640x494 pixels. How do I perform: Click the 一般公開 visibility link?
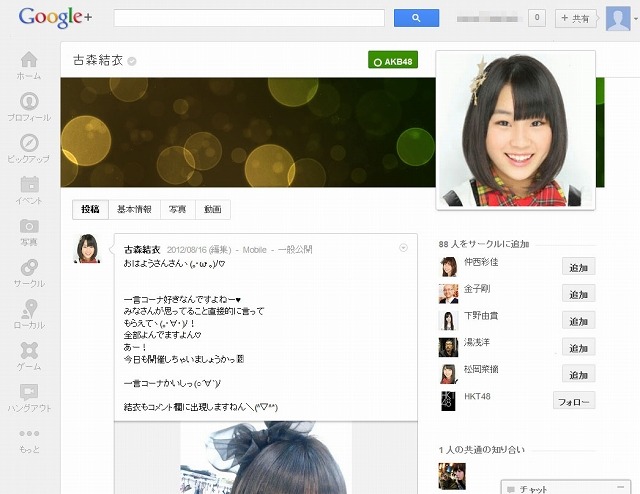[x=295, y=249]
